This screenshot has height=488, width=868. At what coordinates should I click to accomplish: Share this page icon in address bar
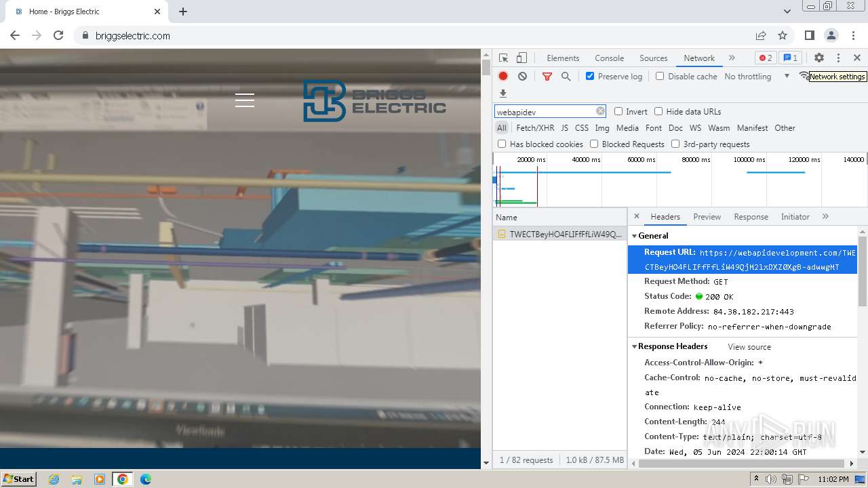pyautogui.click(x=761, y=35)
